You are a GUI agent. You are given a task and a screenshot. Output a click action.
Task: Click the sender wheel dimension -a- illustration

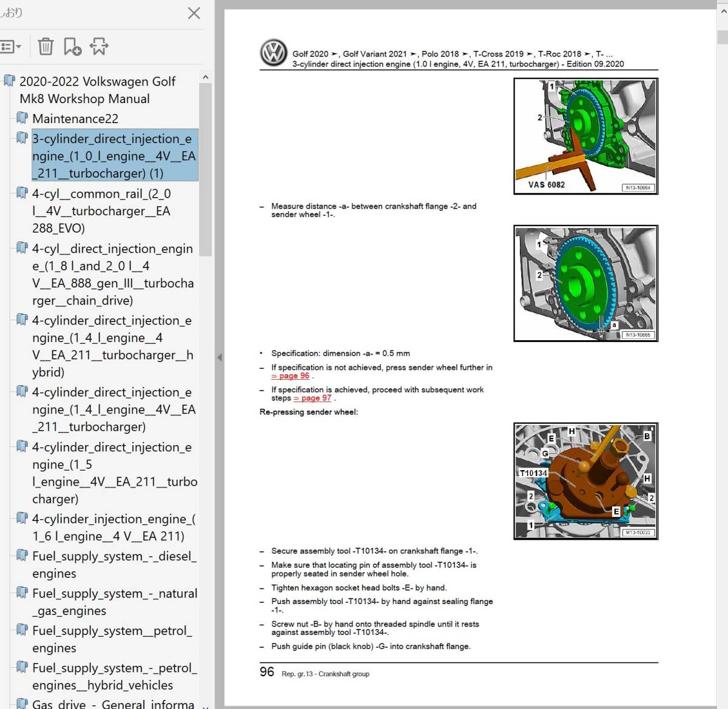[585, 283]
